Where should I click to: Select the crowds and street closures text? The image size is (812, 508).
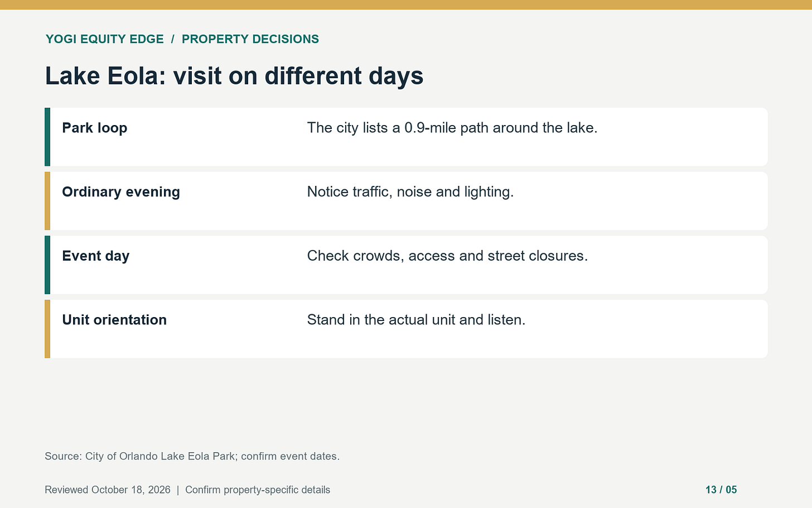pyautogui.click(x=447, y=256)
